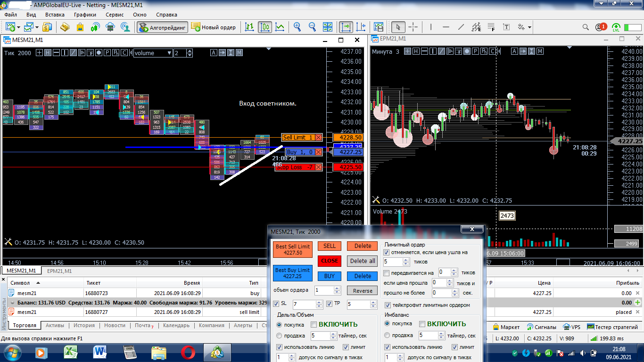Switch chart to line chart mode
The width and height of the screenshot is (644, 362).
280,27
